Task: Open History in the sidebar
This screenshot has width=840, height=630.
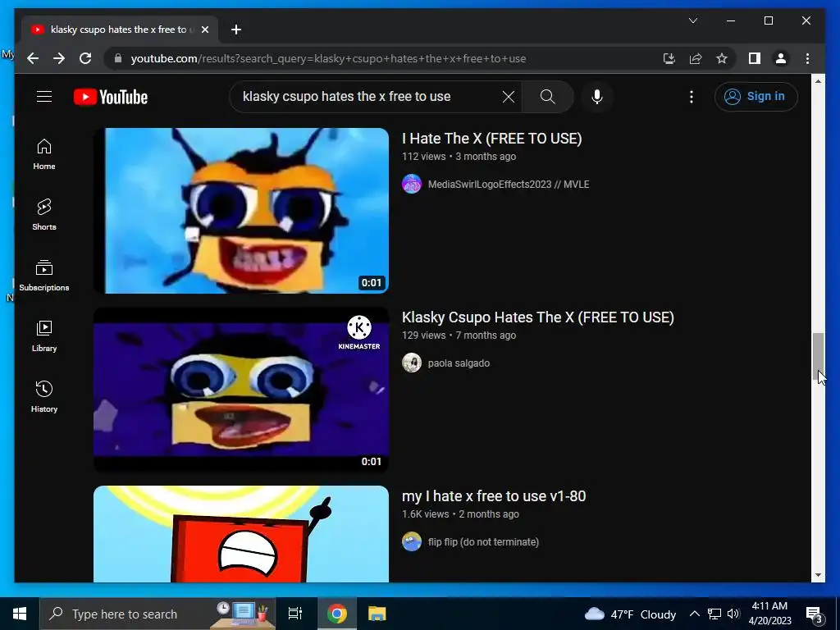Action: tap(44, 396)
